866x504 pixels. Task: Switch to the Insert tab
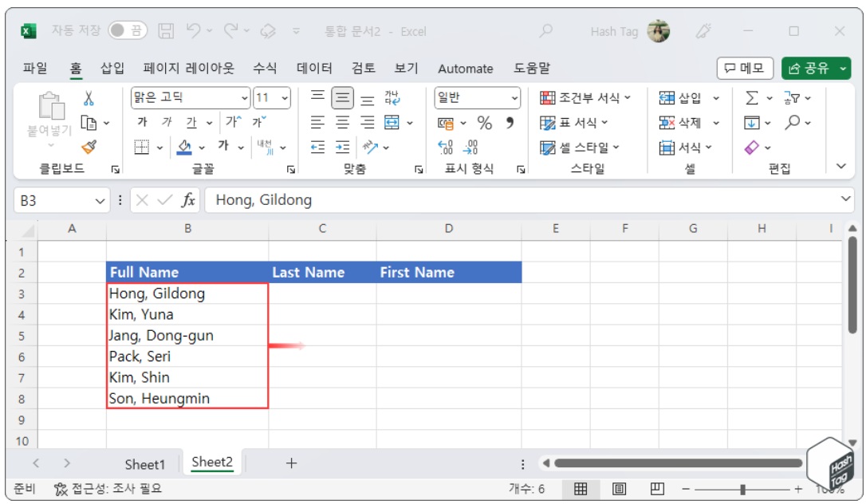click(x=112, y=68)
